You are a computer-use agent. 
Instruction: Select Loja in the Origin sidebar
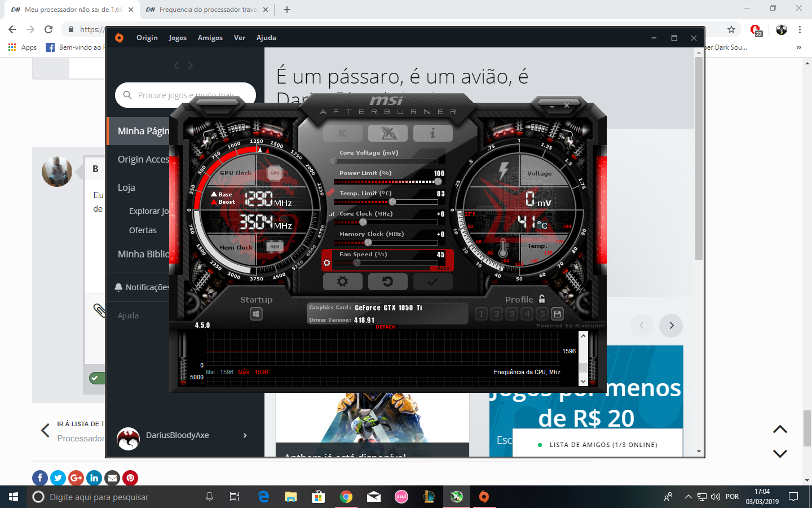(x=126, y=187)
